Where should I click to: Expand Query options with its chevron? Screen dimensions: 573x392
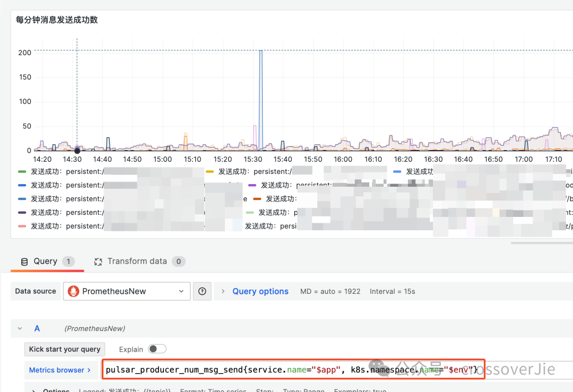(x=223, y=291)
